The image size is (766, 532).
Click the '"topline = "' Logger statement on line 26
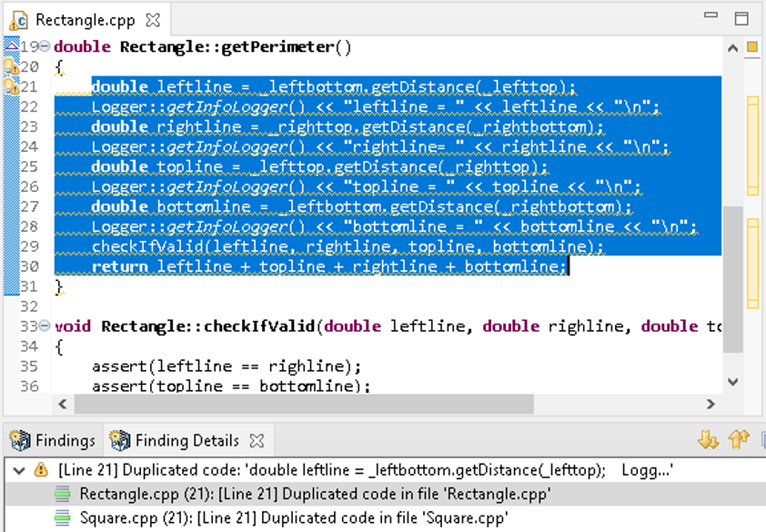366,186
